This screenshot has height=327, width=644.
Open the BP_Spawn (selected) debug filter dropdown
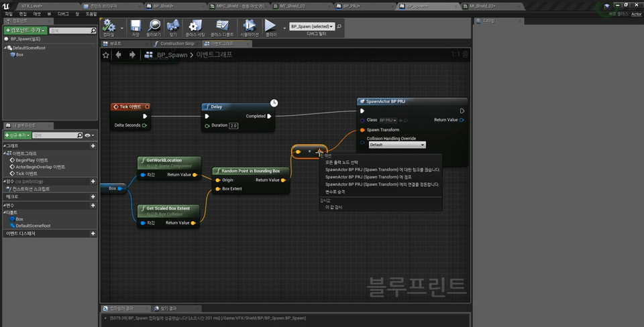click(311, 27)
